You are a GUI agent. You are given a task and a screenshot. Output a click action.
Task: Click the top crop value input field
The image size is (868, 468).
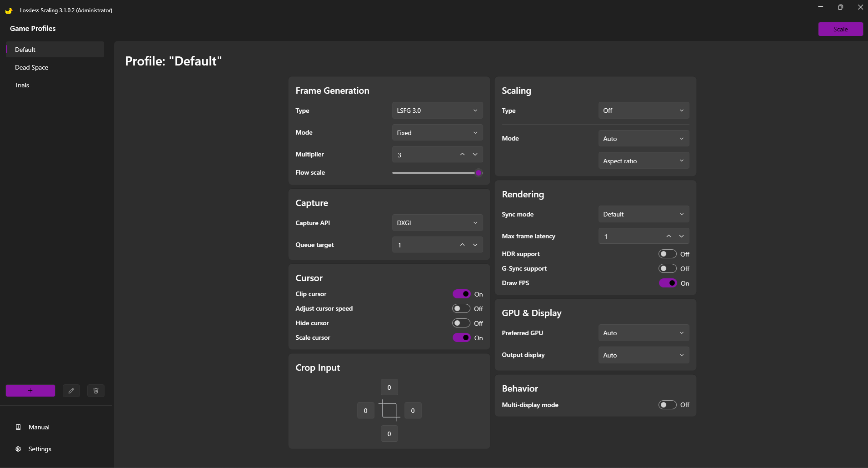click(389, 387)
